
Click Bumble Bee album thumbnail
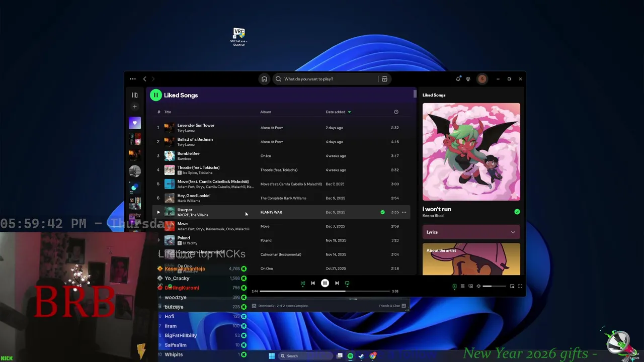tap(170, 156)
